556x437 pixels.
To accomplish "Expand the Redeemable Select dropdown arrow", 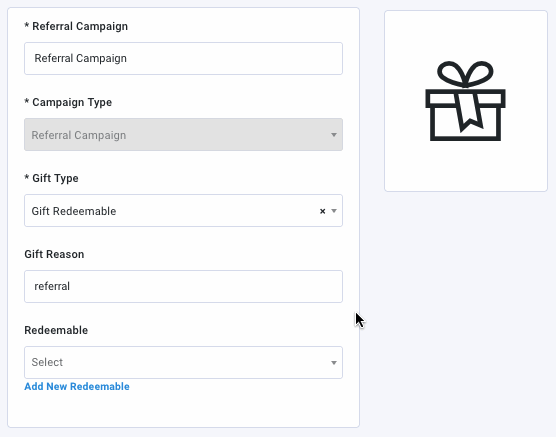I will (x=334, y=363).
